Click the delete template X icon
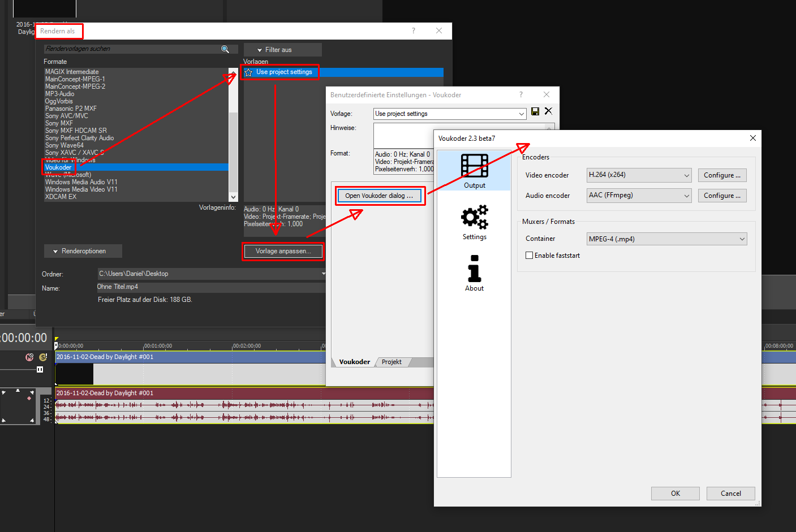This screenshot has width=796, height=532. coord(548,111)
